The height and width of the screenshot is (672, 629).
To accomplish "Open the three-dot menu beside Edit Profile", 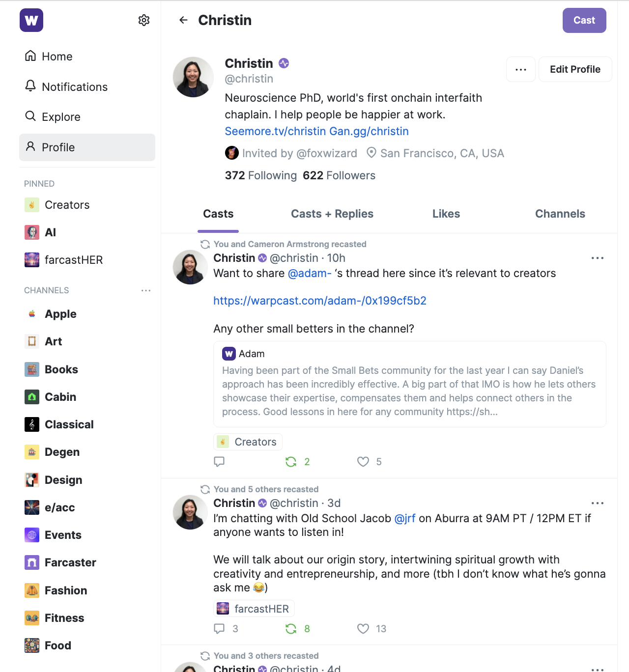I will pos(521,69).
